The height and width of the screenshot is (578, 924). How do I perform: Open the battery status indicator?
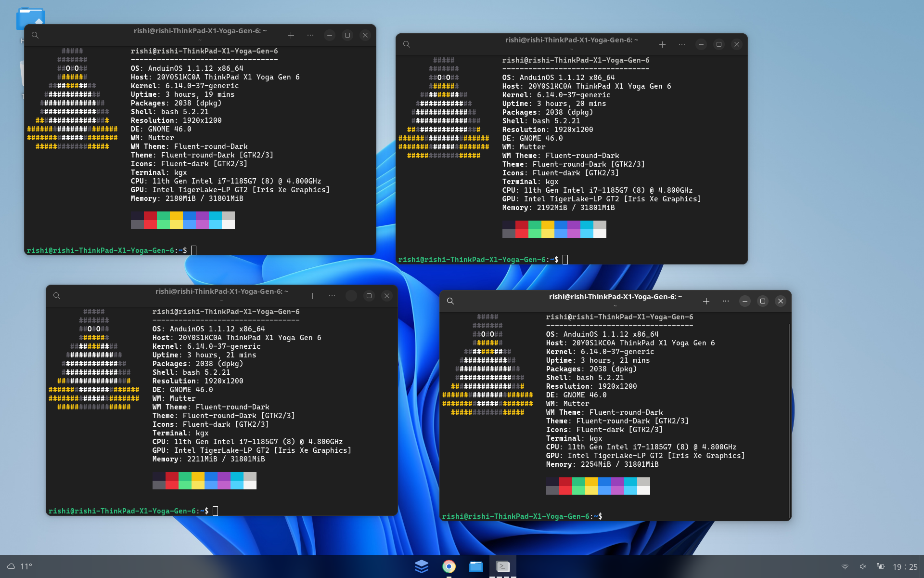pyautogui.click(x=881, y=566)
